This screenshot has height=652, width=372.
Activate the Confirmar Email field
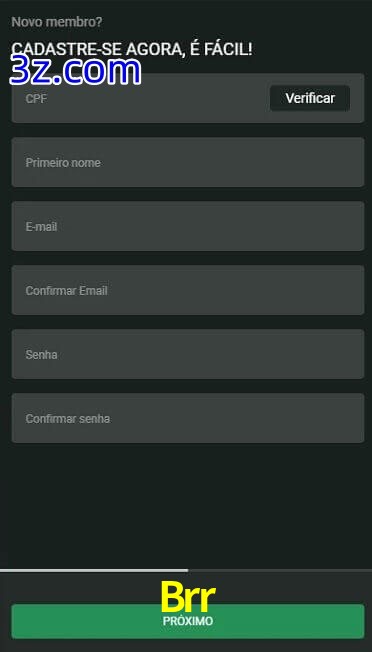point(188,290)
